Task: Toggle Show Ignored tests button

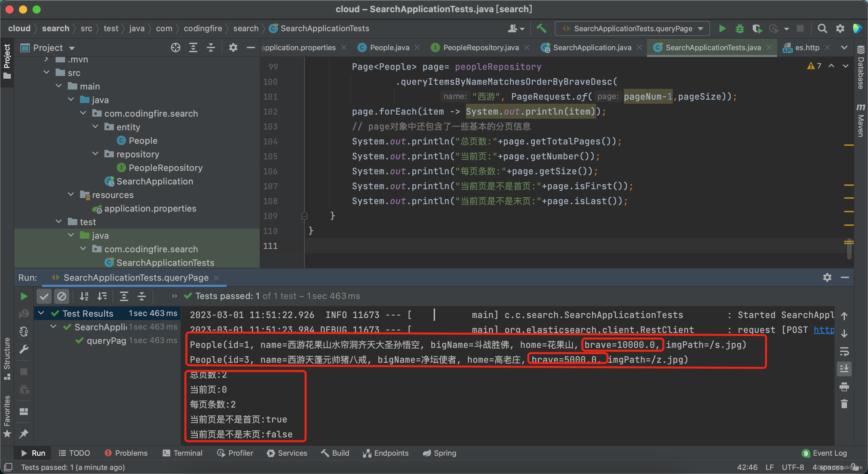Action: pos(62,296)
